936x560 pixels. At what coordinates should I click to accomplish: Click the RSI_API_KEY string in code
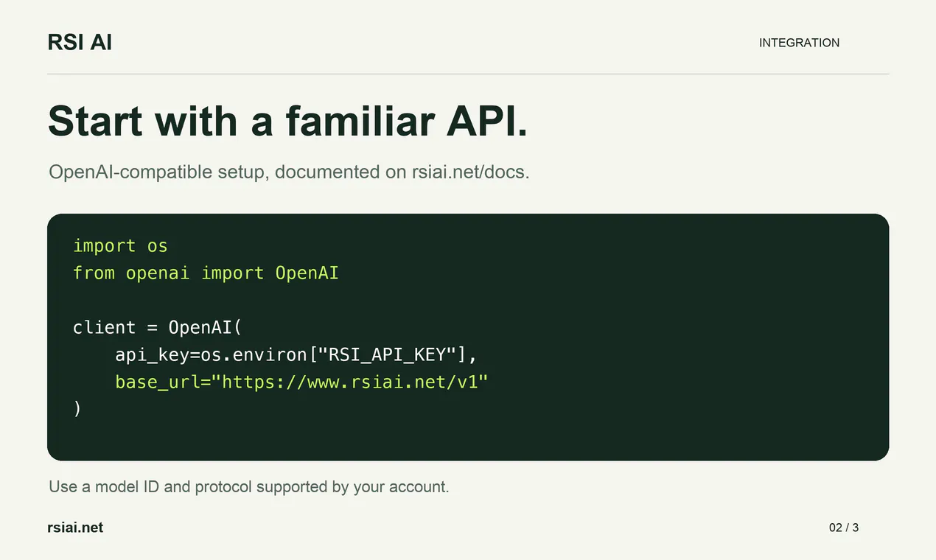pos(388,354)
